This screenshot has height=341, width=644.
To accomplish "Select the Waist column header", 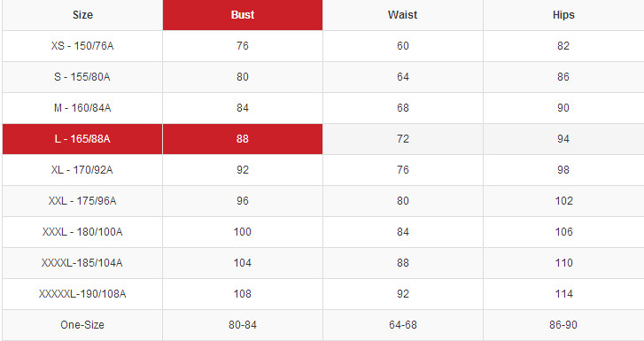I will click(x=402, y=15).
